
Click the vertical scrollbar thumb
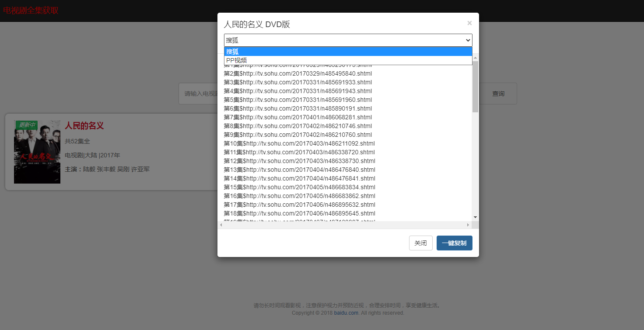click(x=475, y=87)
